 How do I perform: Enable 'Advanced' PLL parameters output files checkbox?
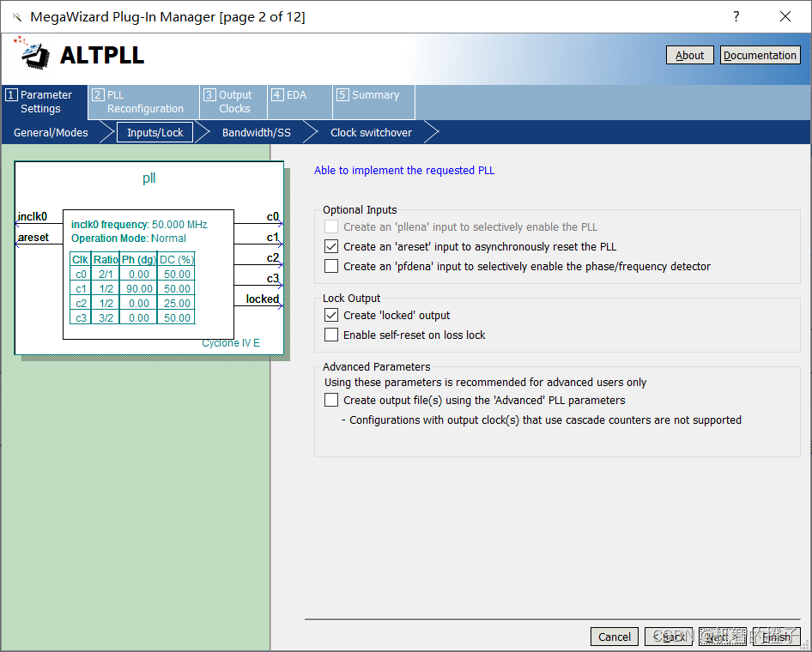(x=331, y=400)
